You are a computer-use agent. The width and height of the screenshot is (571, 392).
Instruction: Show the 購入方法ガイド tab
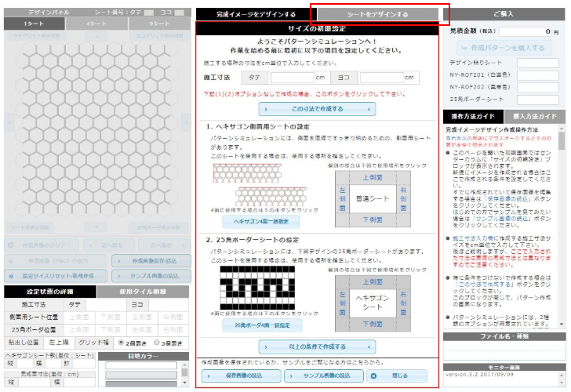coord(535,117)
